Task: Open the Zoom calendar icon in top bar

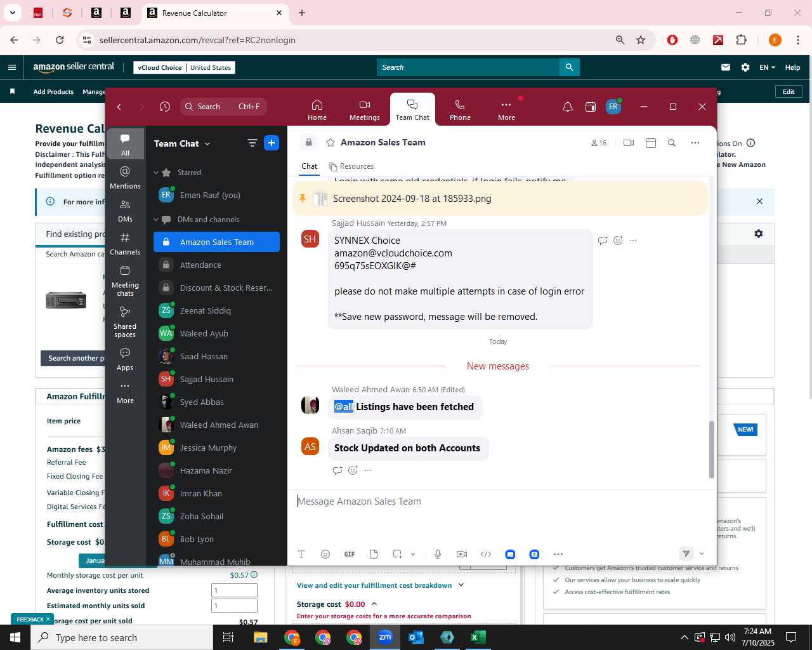Action: pyautogui.click(x=591, y=107)
